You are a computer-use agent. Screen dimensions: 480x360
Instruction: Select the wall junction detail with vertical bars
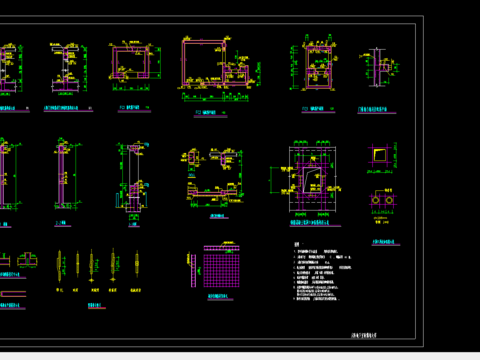pyautogui.click(x=379, y=68)
